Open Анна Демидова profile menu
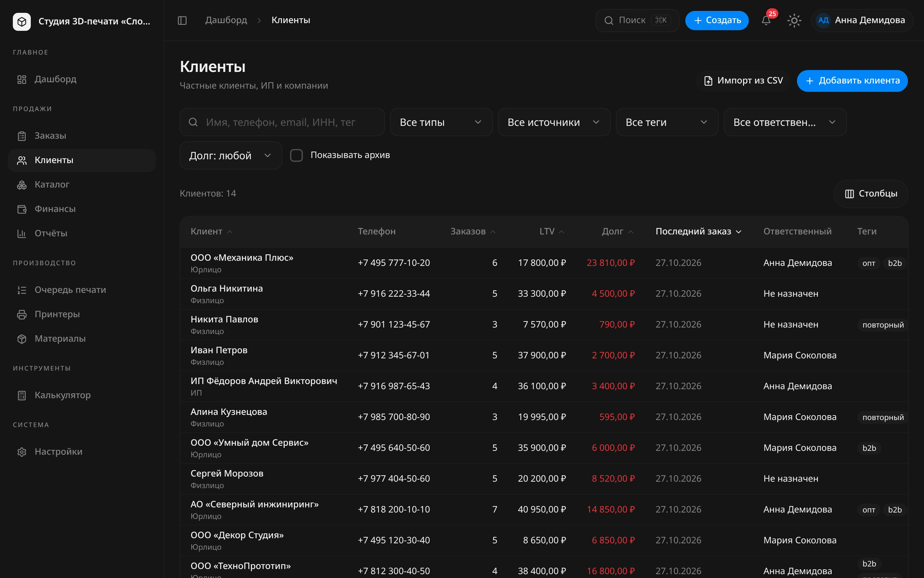 pyautogui.click(x=862, y=20)
